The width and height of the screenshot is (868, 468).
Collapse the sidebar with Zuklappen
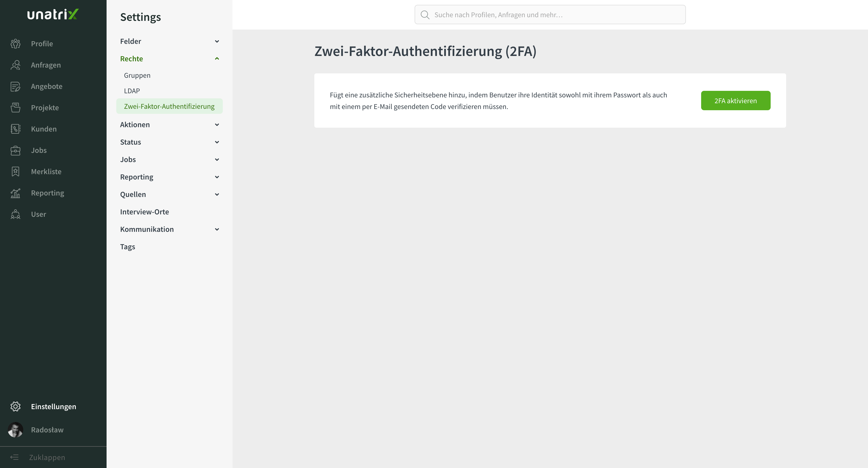tap(47, 457)
